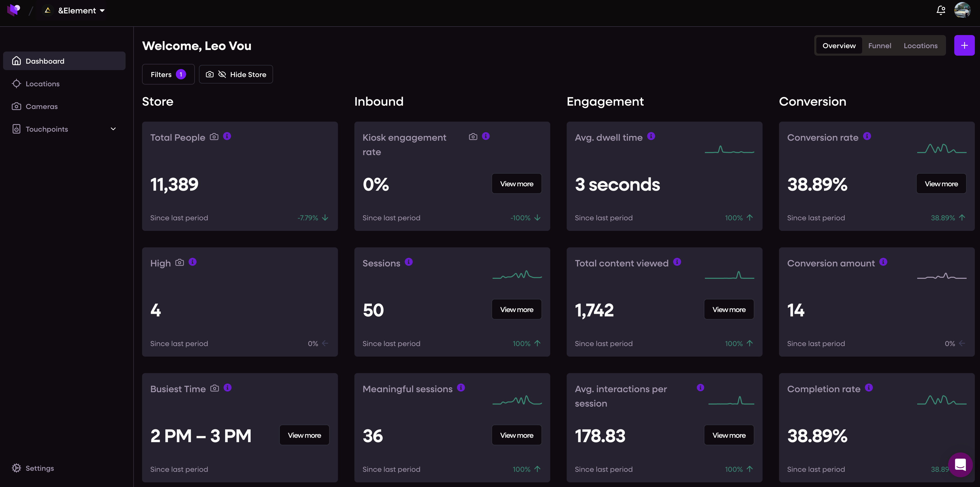Switch to the Locations tab
Screen dimensions: 980x487
[920, 46]
